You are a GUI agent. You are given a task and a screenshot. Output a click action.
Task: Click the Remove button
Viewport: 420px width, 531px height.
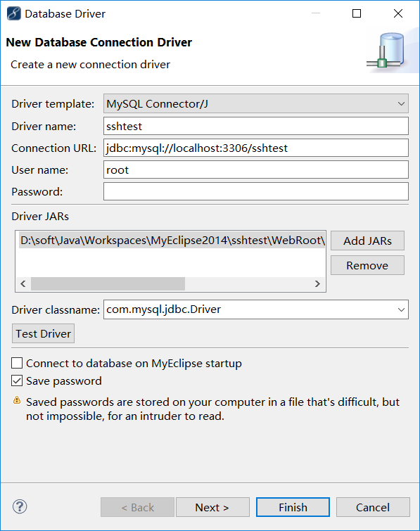point(367,266)
